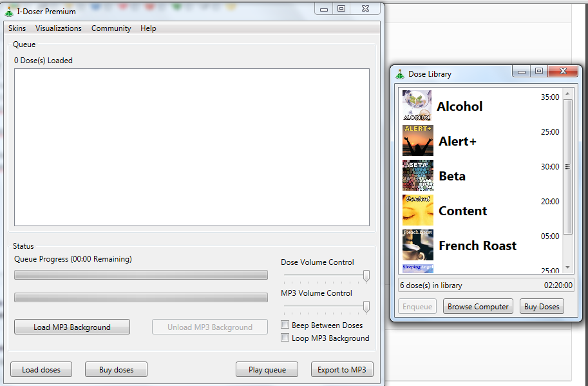Click the 35:00 duration of Alcohol
The height and width of the screenshot is (386, 588).
pyautogui.click(x=550, y=97)
